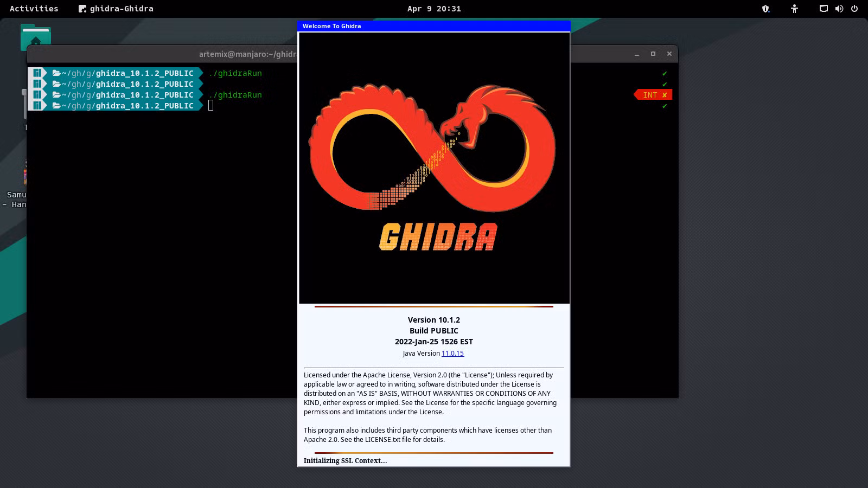The height and width of the screenshot is (488, 868).
Task: Click the folder icon in the last prompt line
Action: pyautogui.click(x=56, y=106)
